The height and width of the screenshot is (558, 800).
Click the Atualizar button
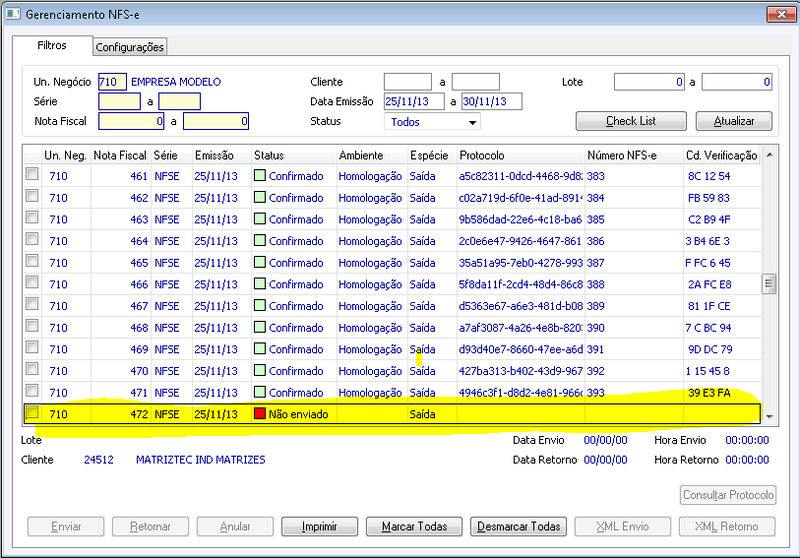pyautogui.click(x=734, y=121)
